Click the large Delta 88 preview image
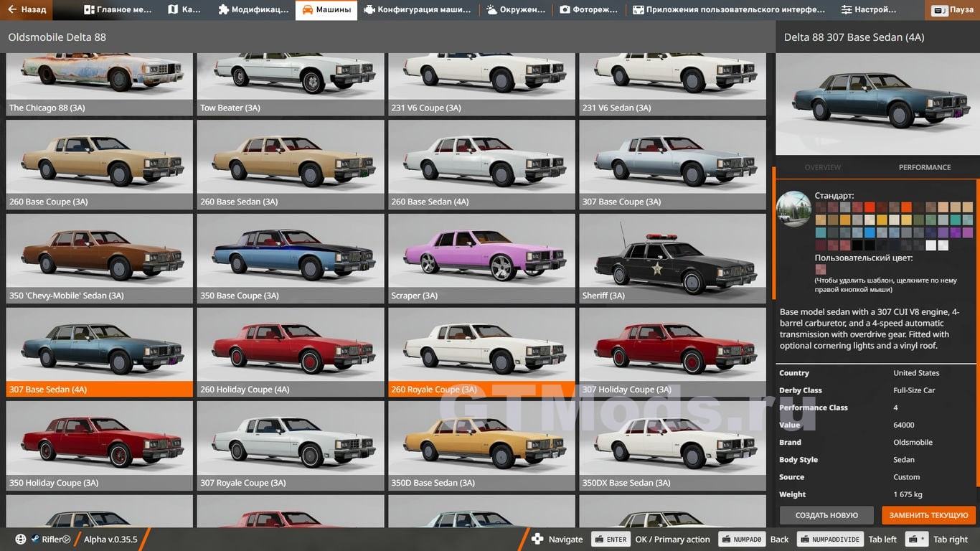The image size is (980, 551). pyautogui.click(x=877, y=104)
